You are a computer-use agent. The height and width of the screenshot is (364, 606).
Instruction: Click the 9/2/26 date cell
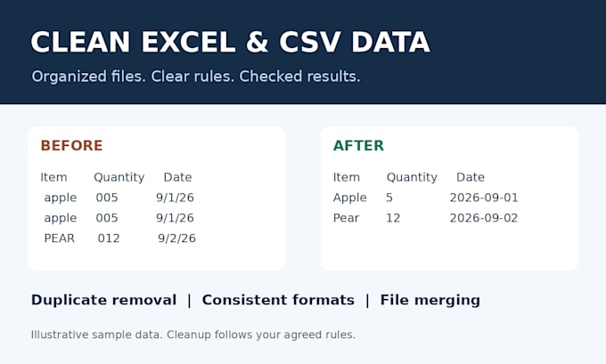[x=176, y=239]
